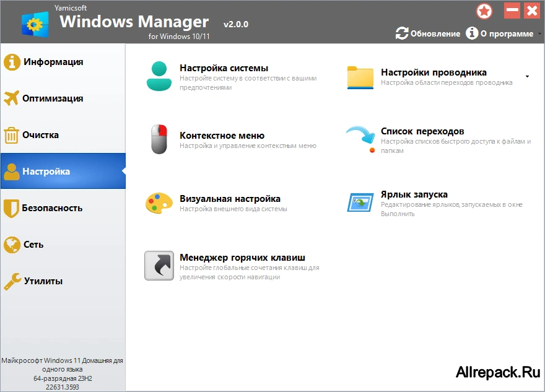Click the О программе text
Image resolution: width=545 pixels, height=392 pixels.
coord(507,33)
